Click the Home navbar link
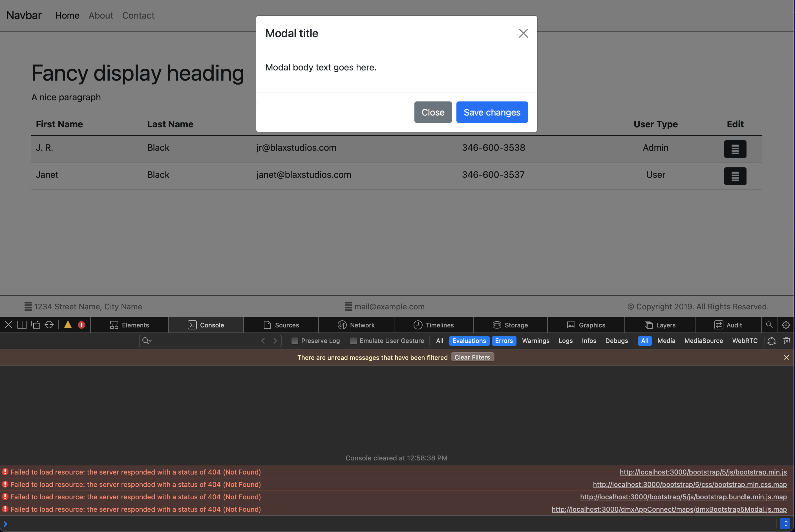Image resolution: width=795 pixels, height=532 pixels. coord(67,15)
